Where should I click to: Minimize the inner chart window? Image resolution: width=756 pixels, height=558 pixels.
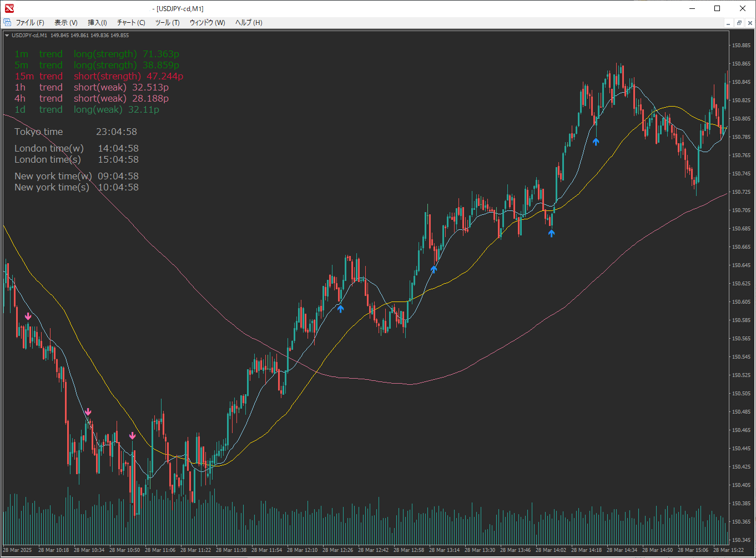point(728,23)
